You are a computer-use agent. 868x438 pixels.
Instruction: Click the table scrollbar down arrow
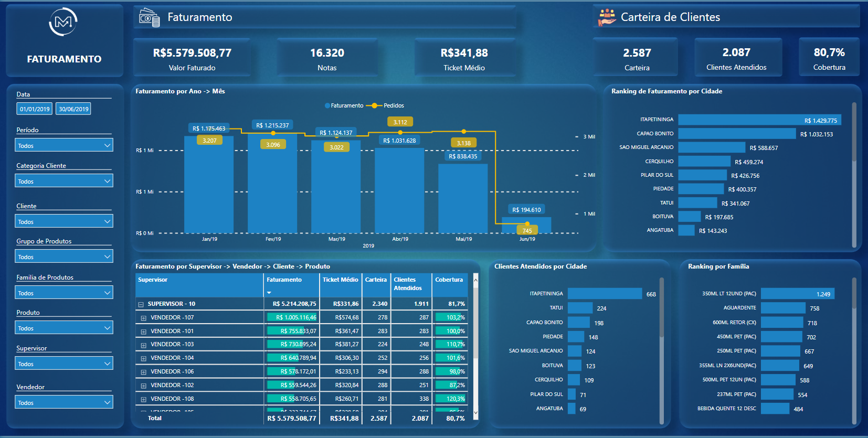point(475,413)
